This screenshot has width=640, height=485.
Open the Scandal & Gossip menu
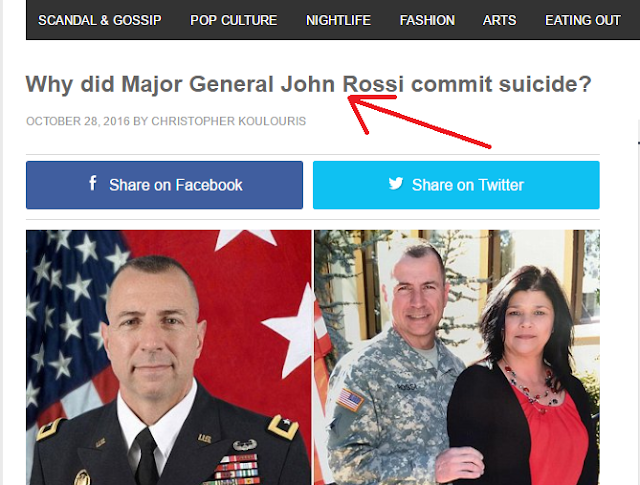coord(100,20)
